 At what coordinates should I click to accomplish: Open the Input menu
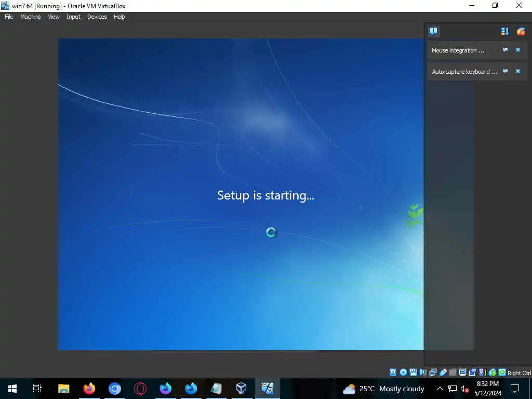click(x=74, y=17)
